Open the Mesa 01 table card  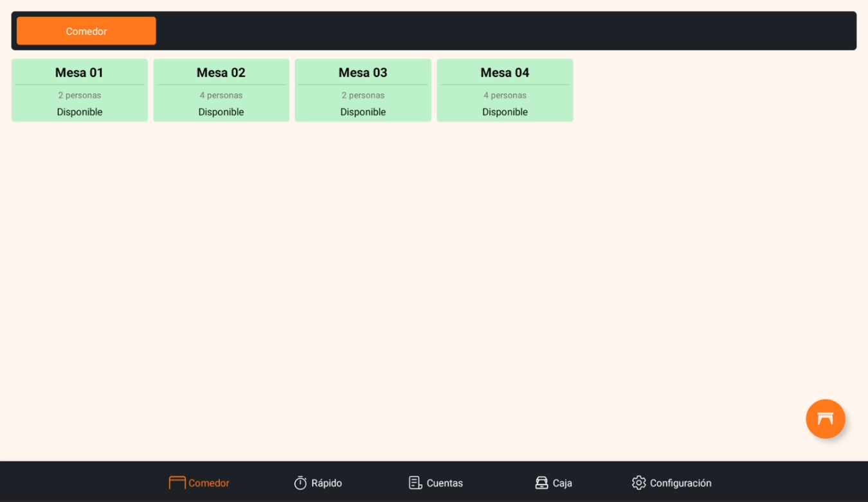click(x=80, y=90)
